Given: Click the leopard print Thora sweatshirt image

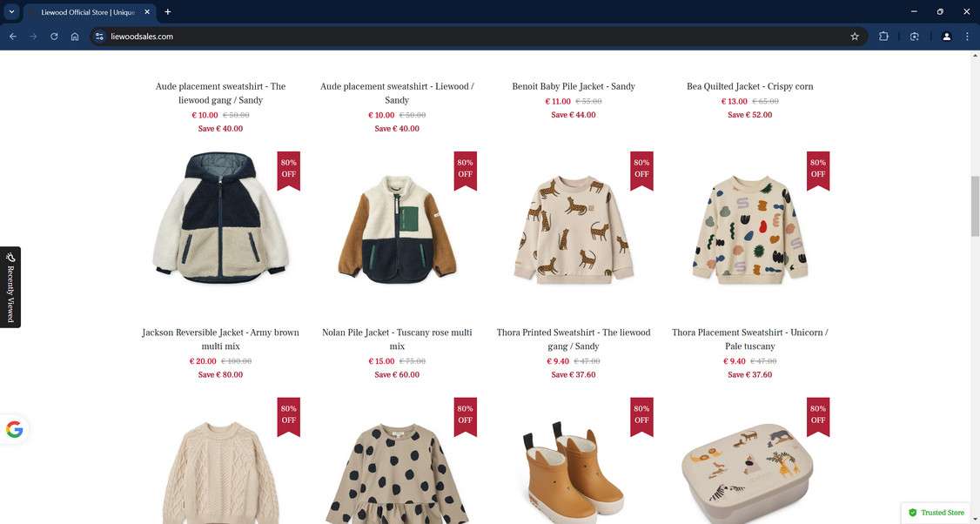Looking at the screenshot, I should pos(574,228).
